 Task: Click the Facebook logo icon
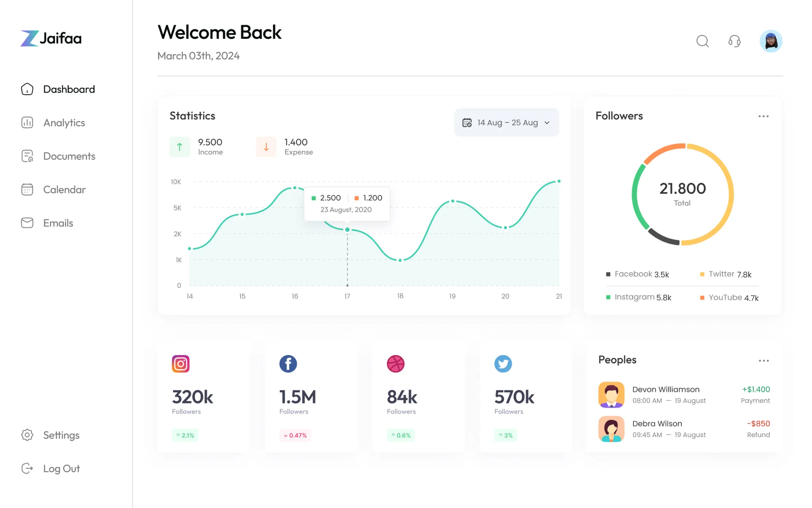click(288, 364)
